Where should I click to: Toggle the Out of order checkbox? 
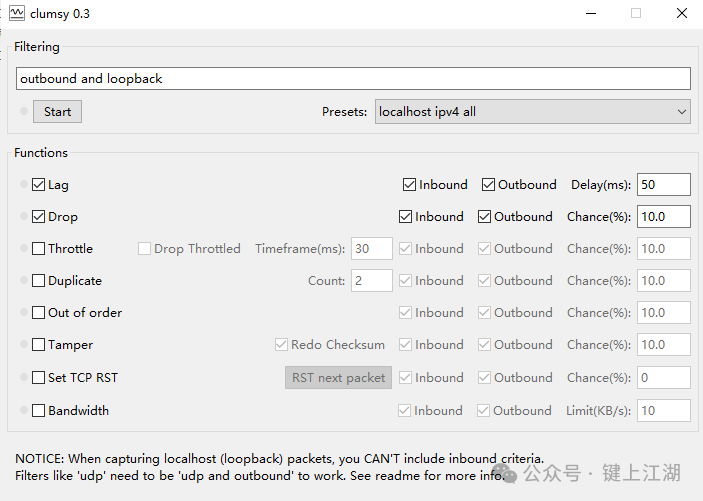tap(39, 313)
